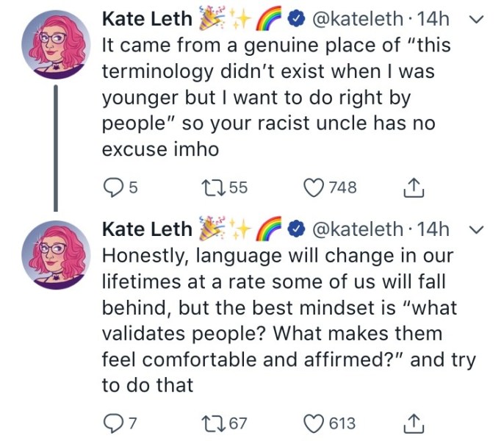Open the second tweet's 14h timestamp

click(433, 230)
